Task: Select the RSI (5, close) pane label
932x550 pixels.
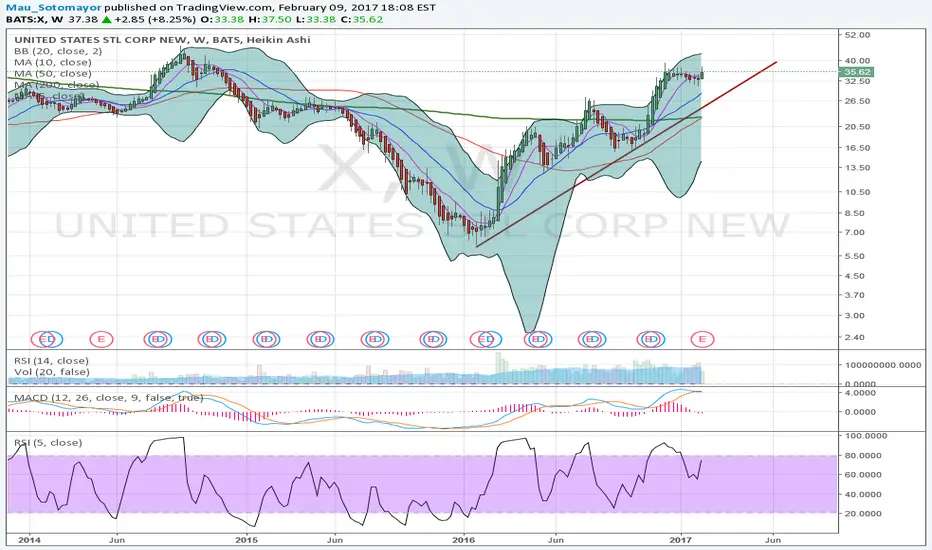Action: (x=48, y=443)
